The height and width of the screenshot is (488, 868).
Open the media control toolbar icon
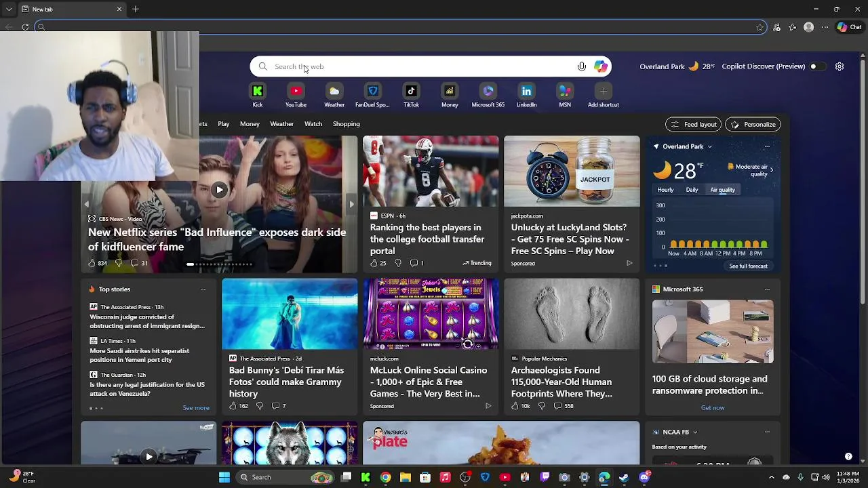[x=776, y=27]
